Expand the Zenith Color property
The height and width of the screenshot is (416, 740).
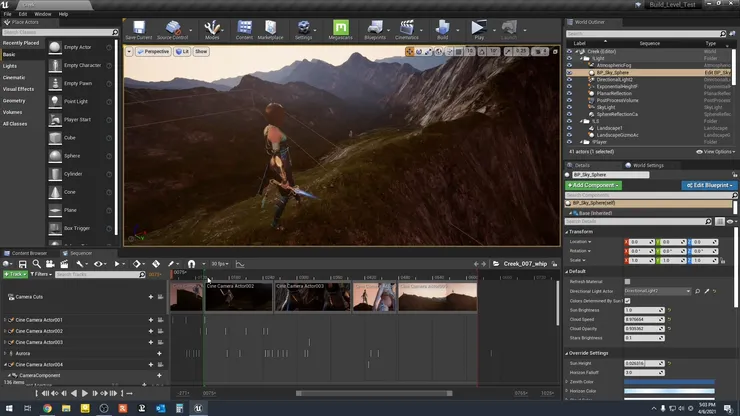(567, 382)
